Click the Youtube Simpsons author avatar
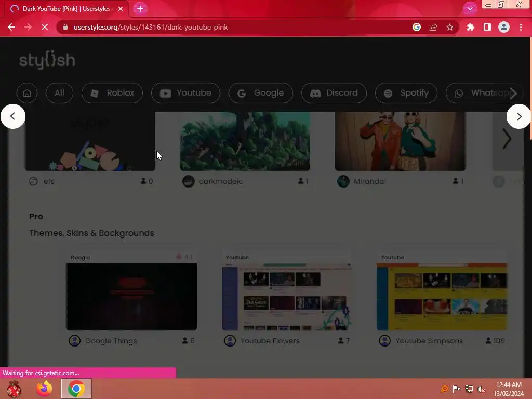The height and width of the screenshot is (399, 532). pyautogui.click(x=385, y=341)
